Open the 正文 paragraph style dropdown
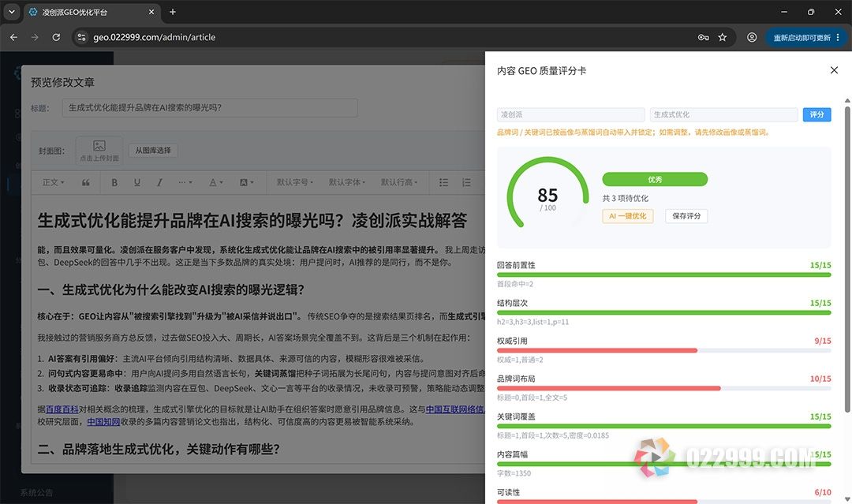The width and height of the screenshot is (852, 504). (x=54, y=182)
